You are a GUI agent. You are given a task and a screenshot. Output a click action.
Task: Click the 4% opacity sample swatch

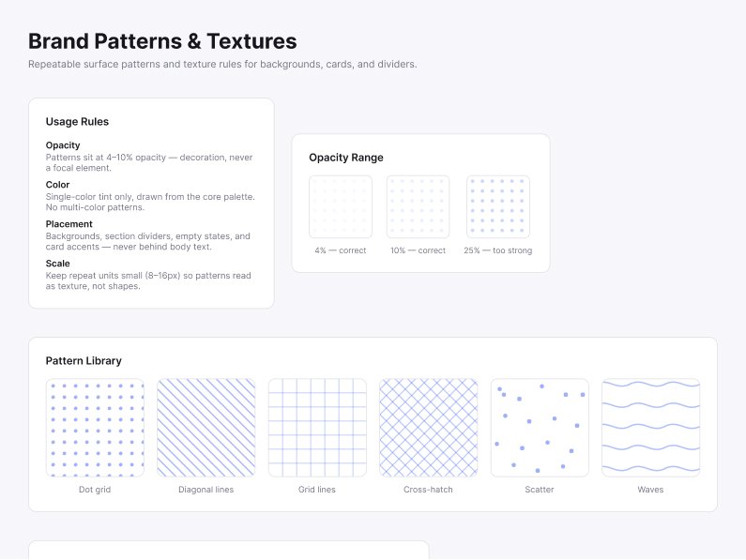tap(341, 207)
